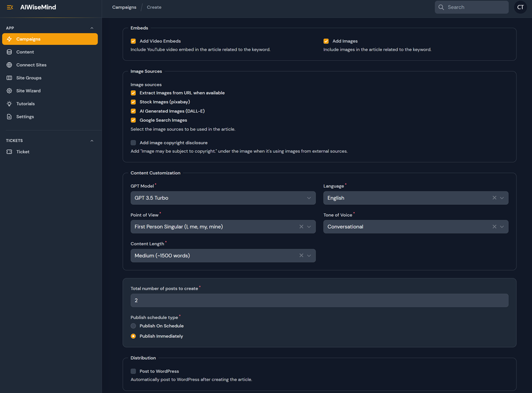Open the CT user avatar menu

pyautogui.click(x=520, y=7)
